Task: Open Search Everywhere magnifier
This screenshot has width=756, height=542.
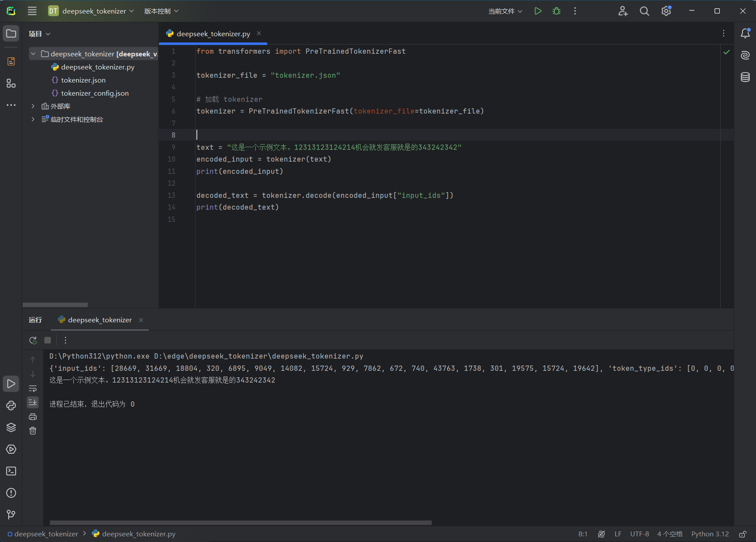Action: [x=644, y=11]
